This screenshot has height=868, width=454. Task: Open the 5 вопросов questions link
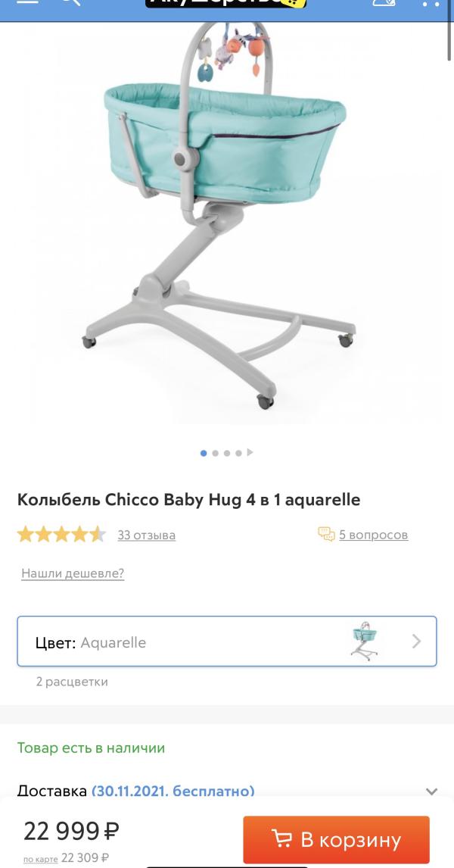(374, 535)
